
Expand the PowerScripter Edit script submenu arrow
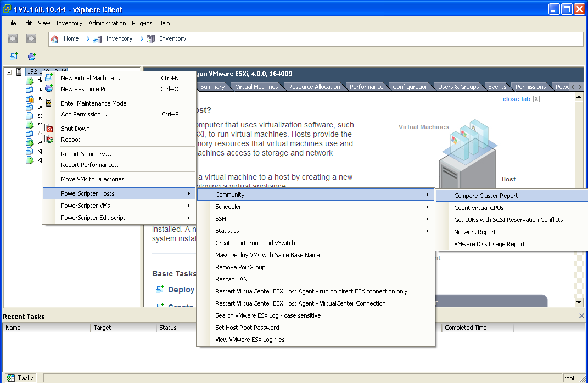click(x=189, y=218)
